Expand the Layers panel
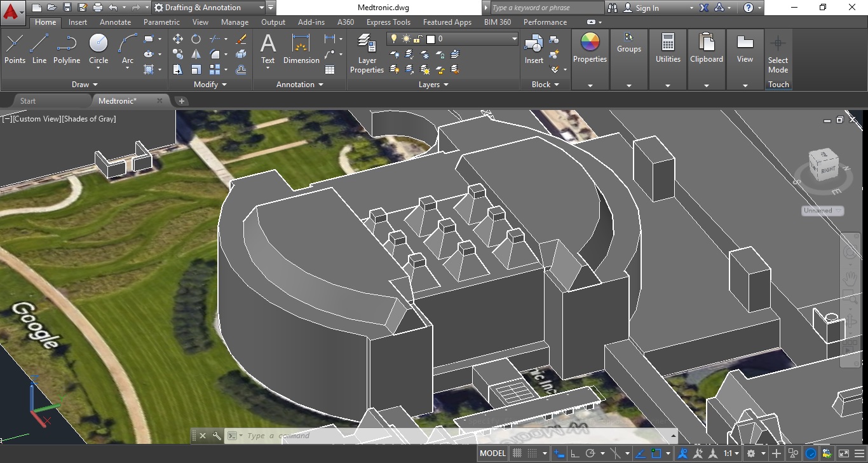The width and height of the screenshot is (868, 463). point(434,84)
